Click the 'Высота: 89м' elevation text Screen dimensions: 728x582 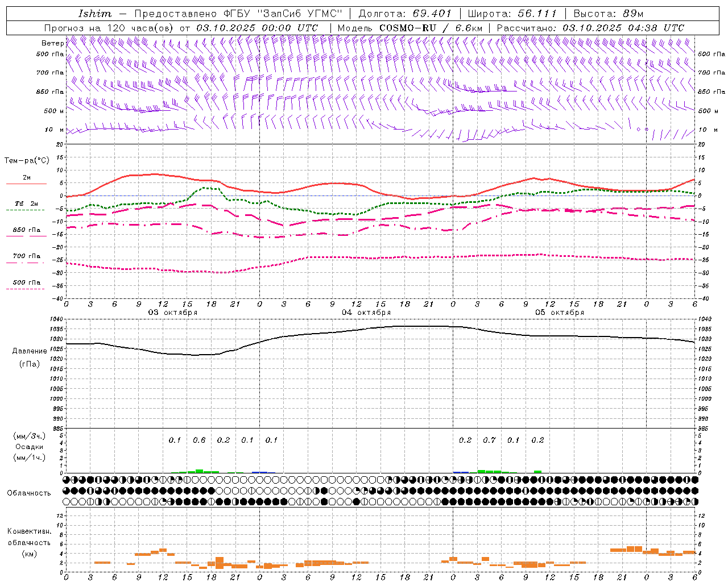(608, 14)
